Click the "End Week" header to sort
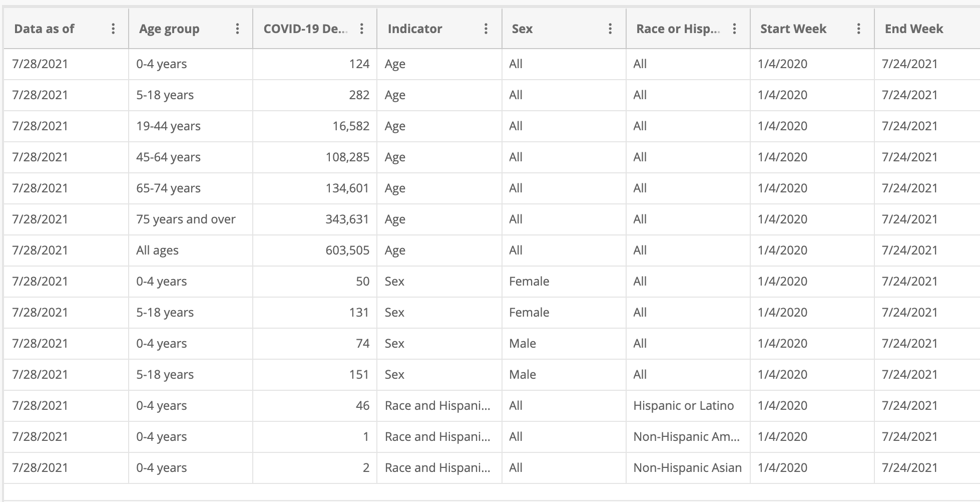This screenshot has height=502, width=980. pyautogui.click(x=912, y=29)
